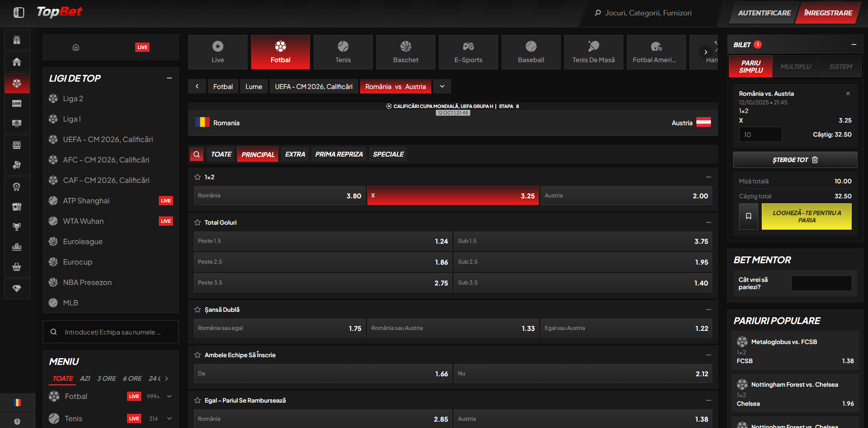Viewport: 868px width, 428px height.
Task: Click the home icon in left panel
Action: (x=76, y=47)
